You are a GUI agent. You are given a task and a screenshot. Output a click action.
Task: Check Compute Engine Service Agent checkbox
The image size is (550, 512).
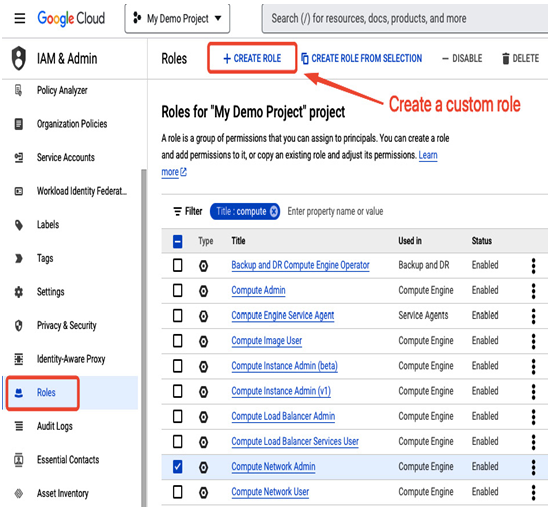pyautogui.click(x=178, y=316)
